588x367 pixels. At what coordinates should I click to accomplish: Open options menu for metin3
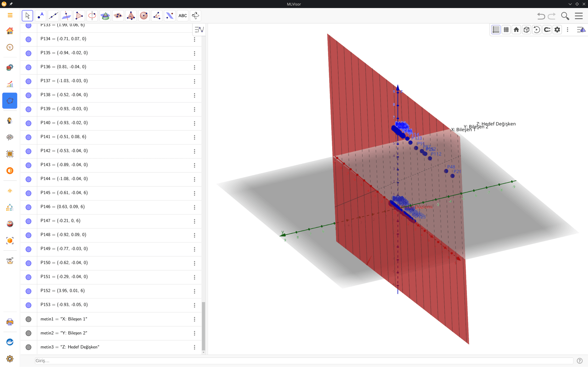195,347
